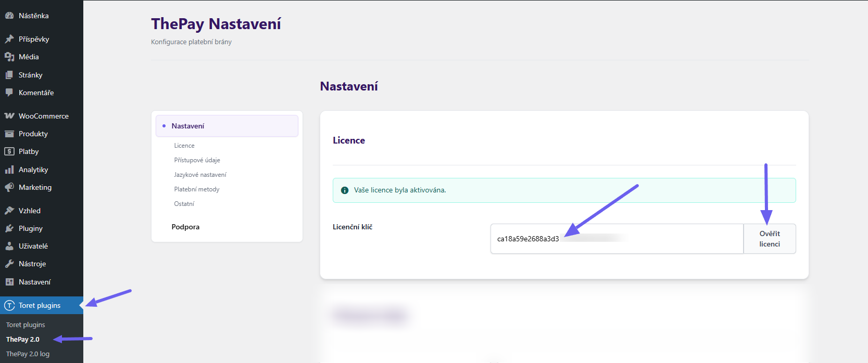Click the Ověřit licenci button
The width and height of the screenshot is (868, 363).
770,239
